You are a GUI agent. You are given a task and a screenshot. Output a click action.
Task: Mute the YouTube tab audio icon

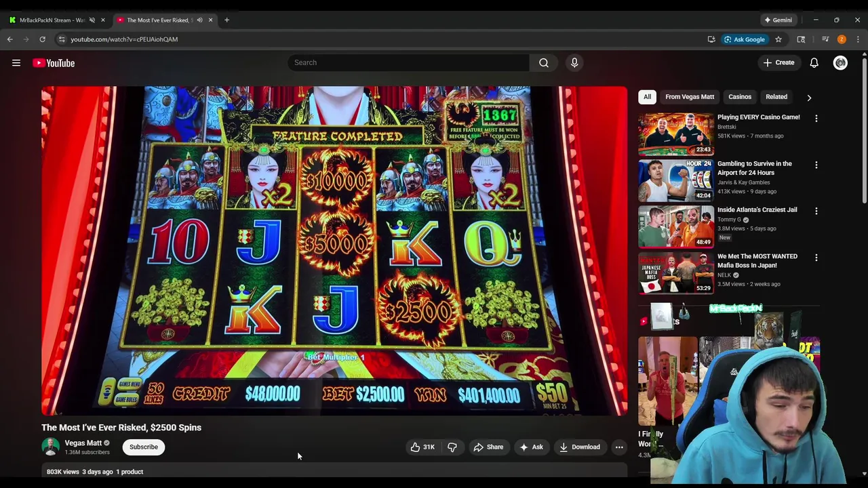click(199, 20)
